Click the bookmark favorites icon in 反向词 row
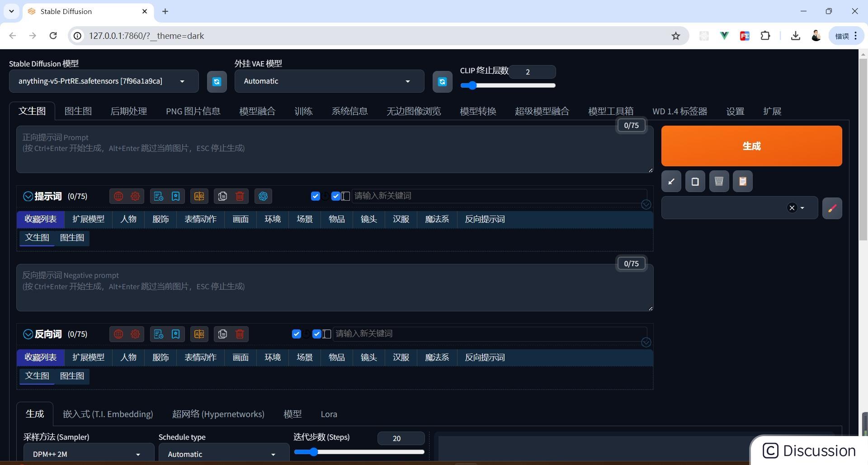Viewport: 868px width, 465px height. [x=175, y=334]
